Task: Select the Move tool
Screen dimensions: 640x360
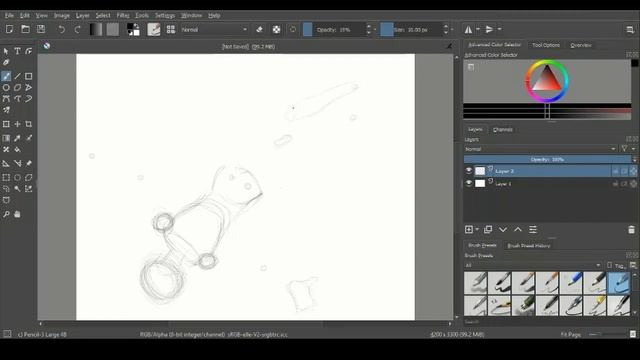Action: coord(18,124)
